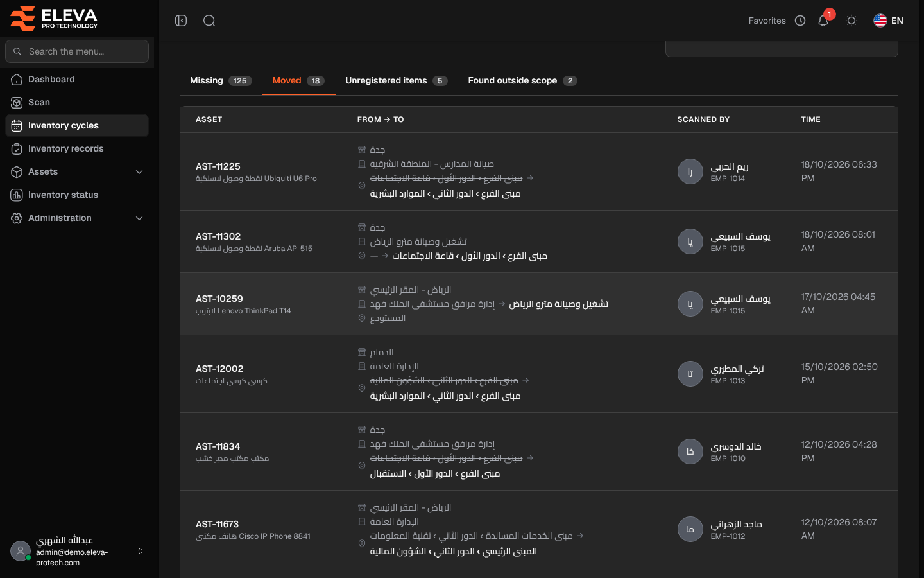
Task: Click the Inventory records clipboard icon
Action: [17, 148]
